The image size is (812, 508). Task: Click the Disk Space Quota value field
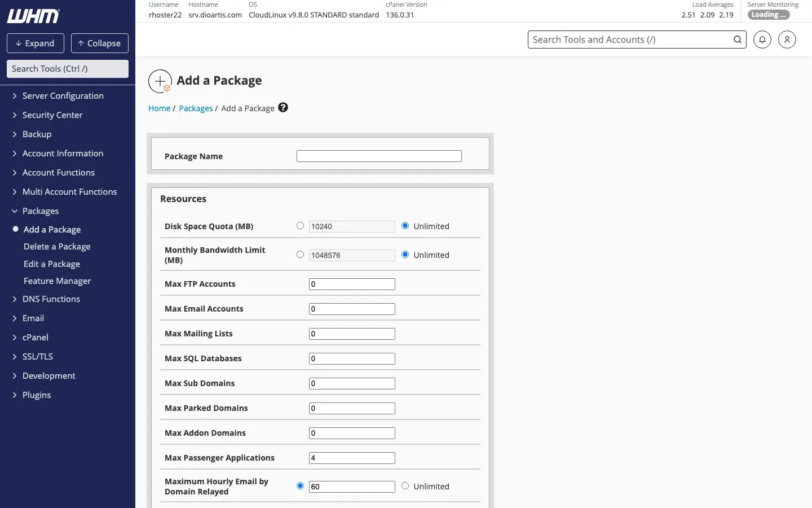[x=352, y=226]
